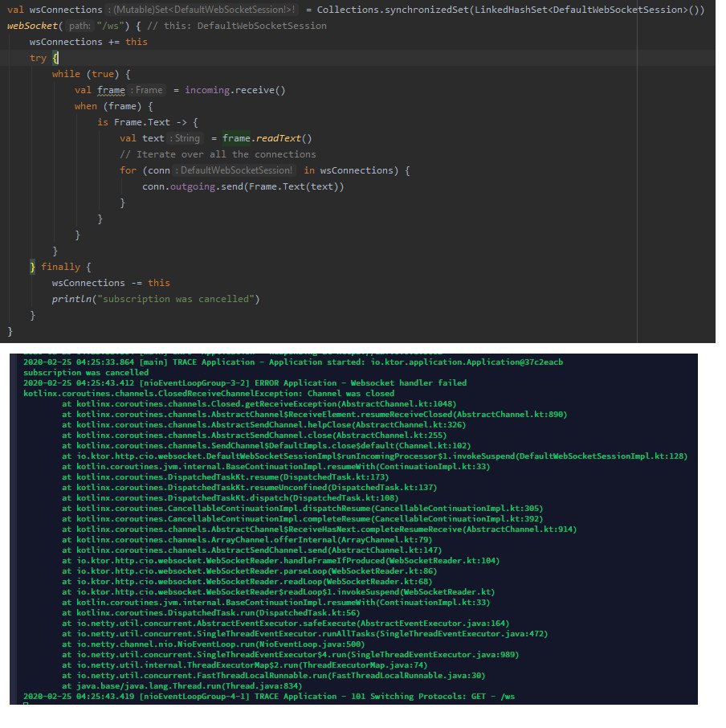Click the 'finally' keyword
The width and height of the screenshot is (726, 728).
pyautogui.click(x=60, y=267)
